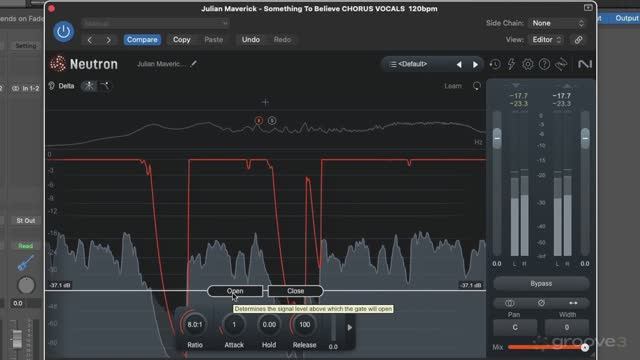Click the Pan value field
Image resolution: width=640 pixels, height=360 pixels.
click(515, 327)
